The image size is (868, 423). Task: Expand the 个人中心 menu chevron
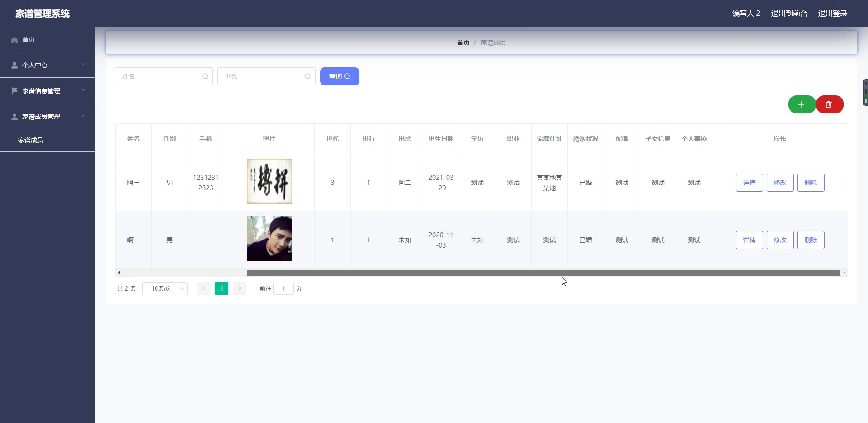[83, 64]
